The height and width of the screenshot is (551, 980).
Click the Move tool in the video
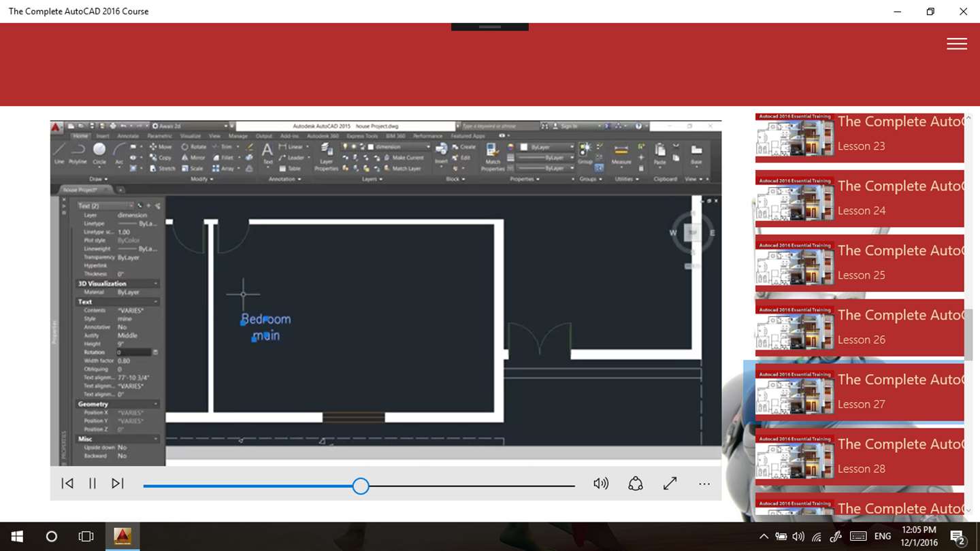pos(161,147)
